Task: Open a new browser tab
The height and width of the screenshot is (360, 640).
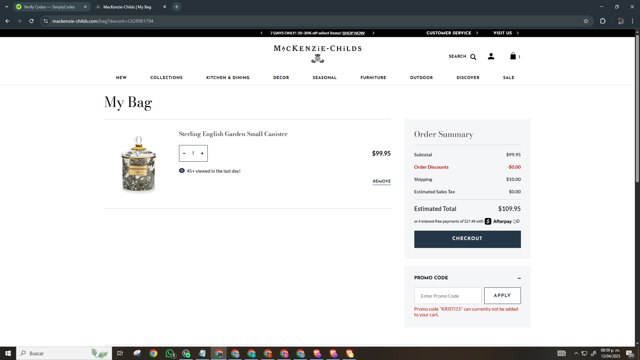Action: click(176, 7)
